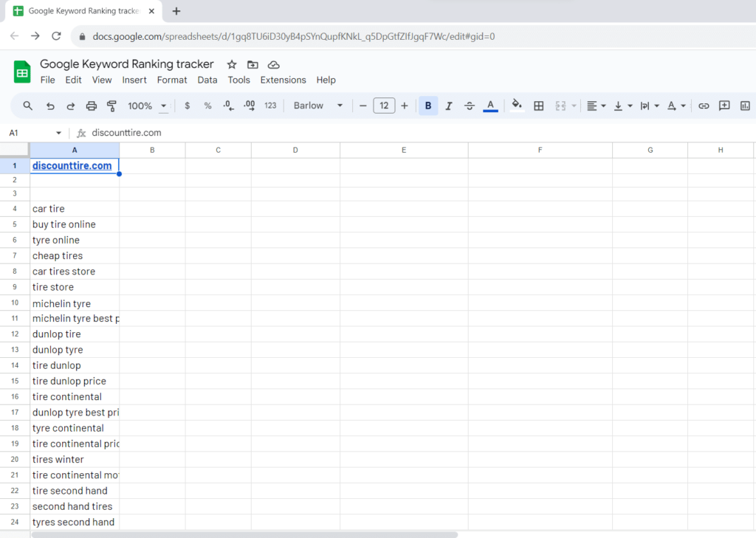
Task: Insert a comment
Action: click(724, 106)
